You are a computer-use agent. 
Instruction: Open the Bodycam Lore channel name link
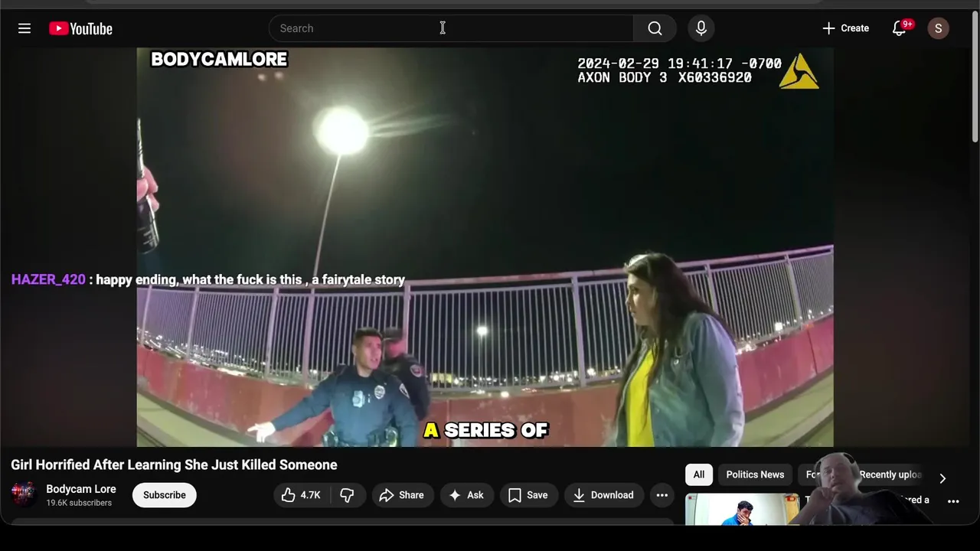point(81,489)
